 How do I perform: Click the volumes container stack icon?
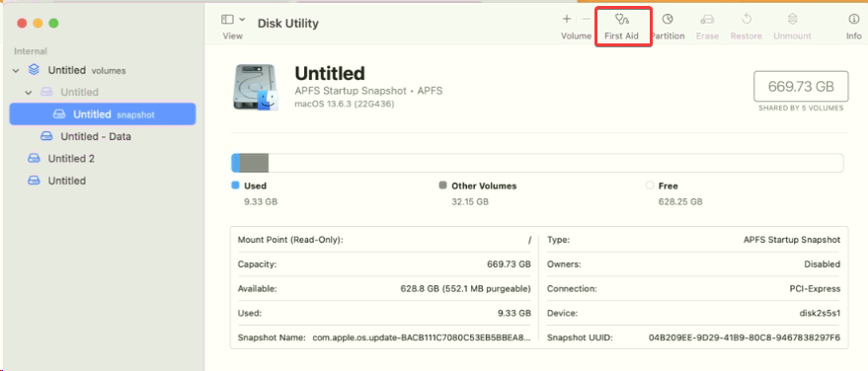click(x=35, y=70)
